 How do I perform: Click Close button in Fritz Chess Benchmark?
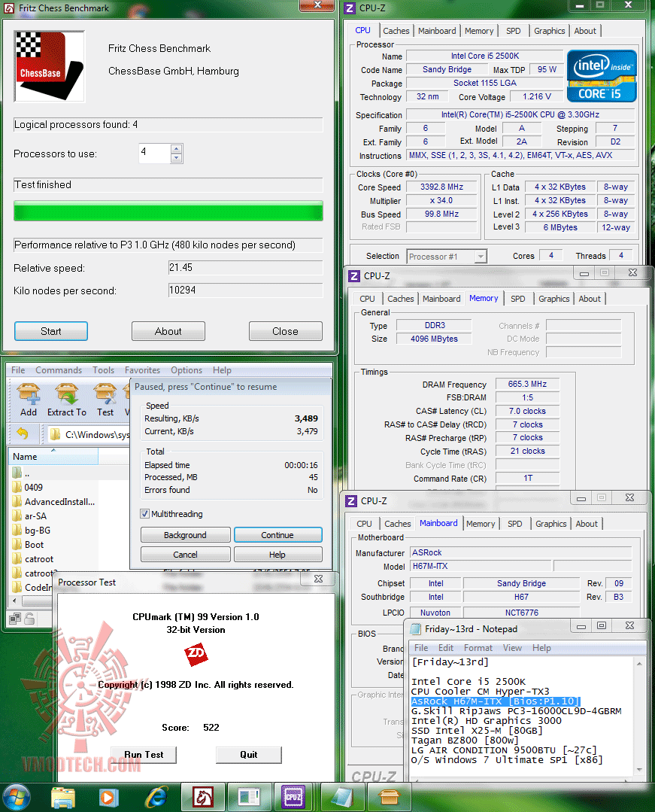[285, 331]
